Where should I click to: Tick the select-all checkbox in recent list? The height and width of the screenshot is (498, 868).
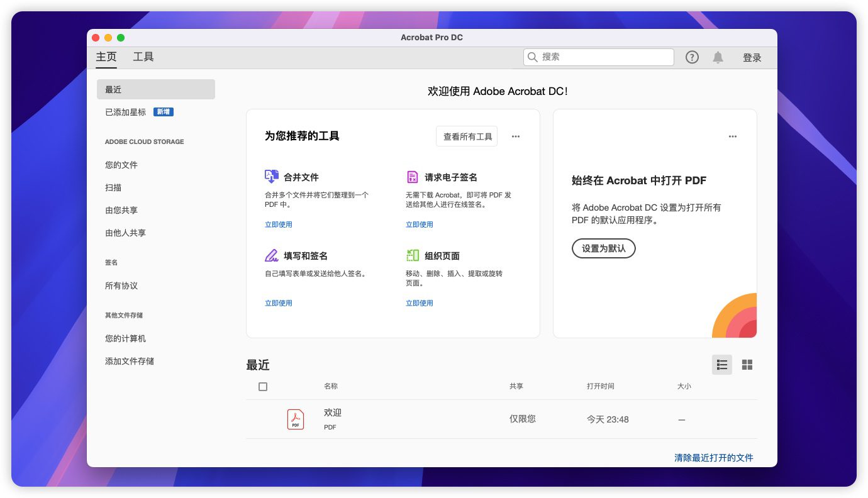pyautogui.click(x=263, y=387)
